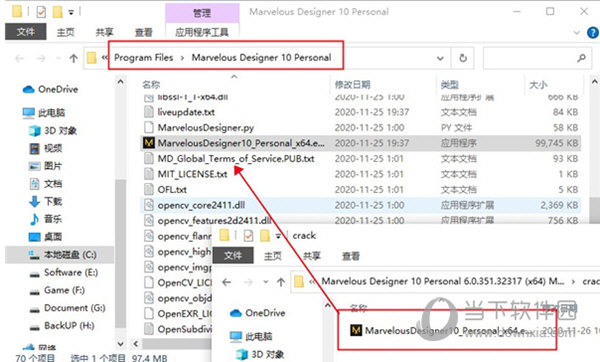
Task: Select the OFL.txt file
Action: tap(172, 189)
